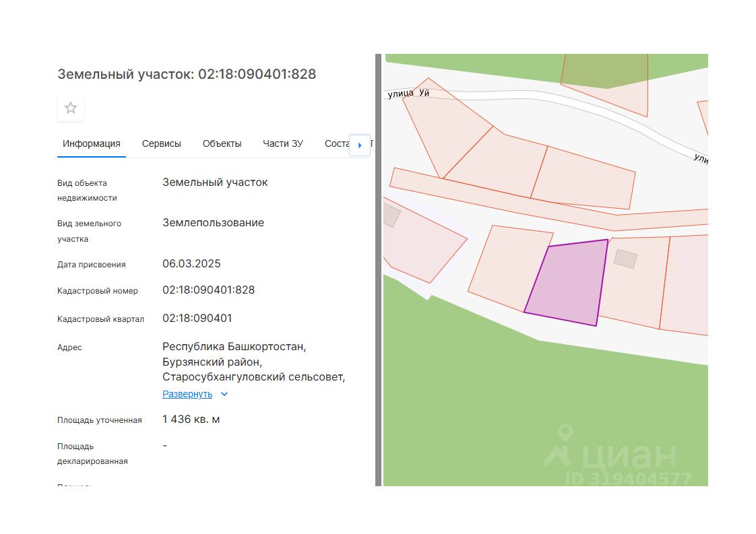756x534 pixels.
Task: Select the highlighted purple parcel on map
Action: pyautogui.click(x=568, y=282)
